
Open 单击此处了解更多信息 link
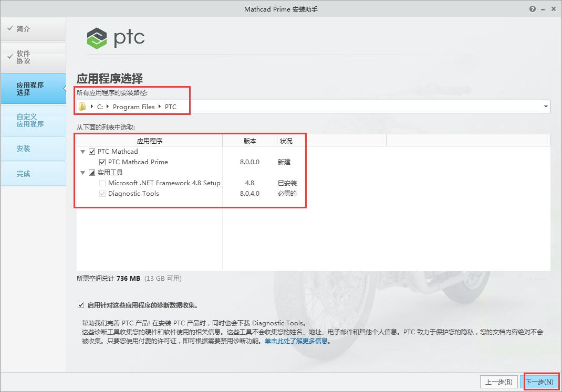pyautogui.click(x=296, y=341)
